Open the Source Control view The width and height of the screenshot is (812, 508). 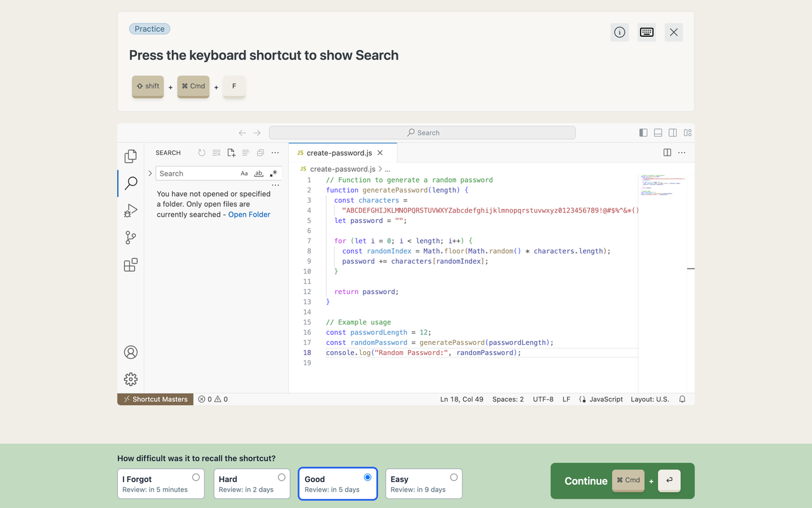(131, 237)
